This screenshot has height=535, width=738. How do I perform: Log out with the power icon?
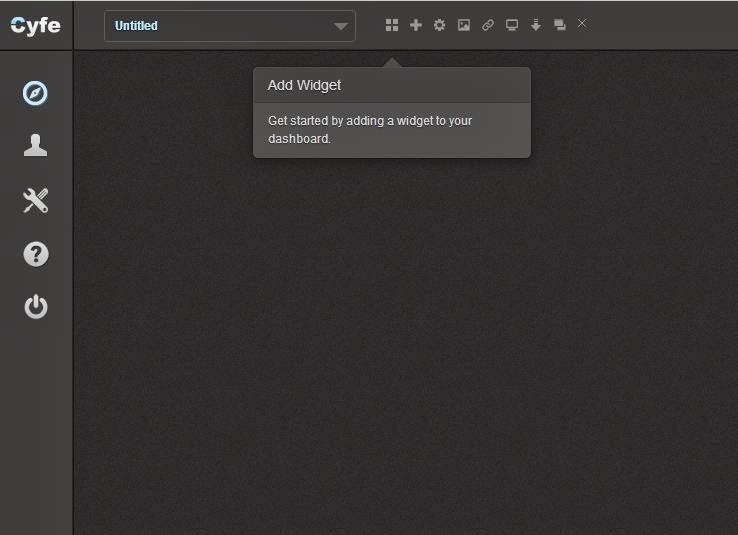tap(36, 307)
